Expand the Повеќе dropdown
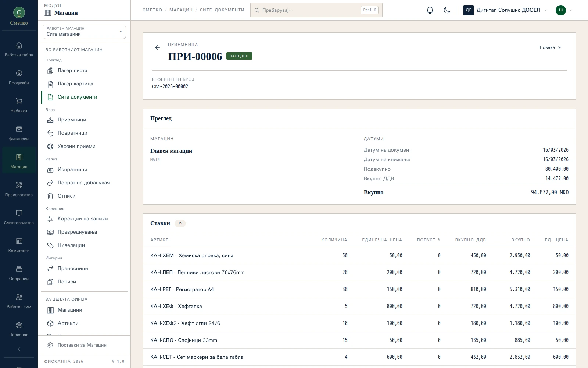The image size is (588, 368). 551,47
